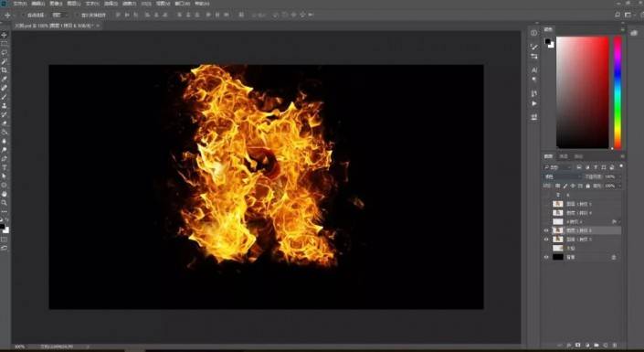The height and width of the screenshot is (352, 644).
Task: Open the layer fill slider arrow
Action: click(619, 186)
